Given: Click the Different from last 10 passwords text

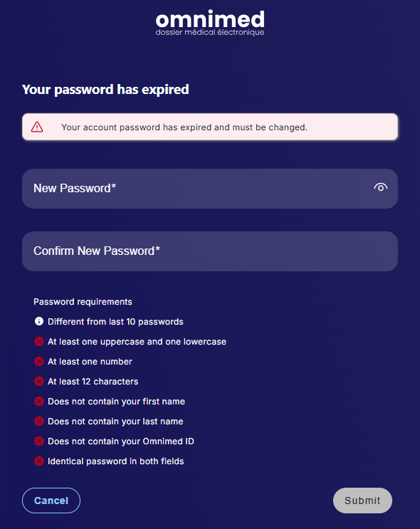Looking at the screenshot, I should 115,322.
